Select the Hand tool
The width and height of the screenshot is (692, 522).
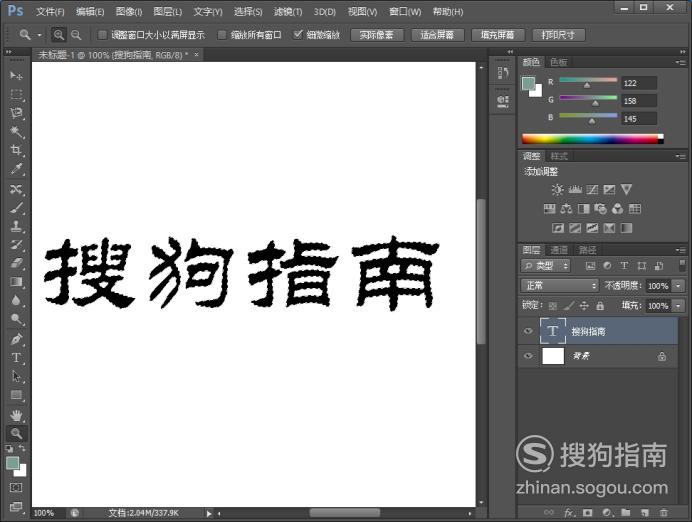(x=16, y=415)
